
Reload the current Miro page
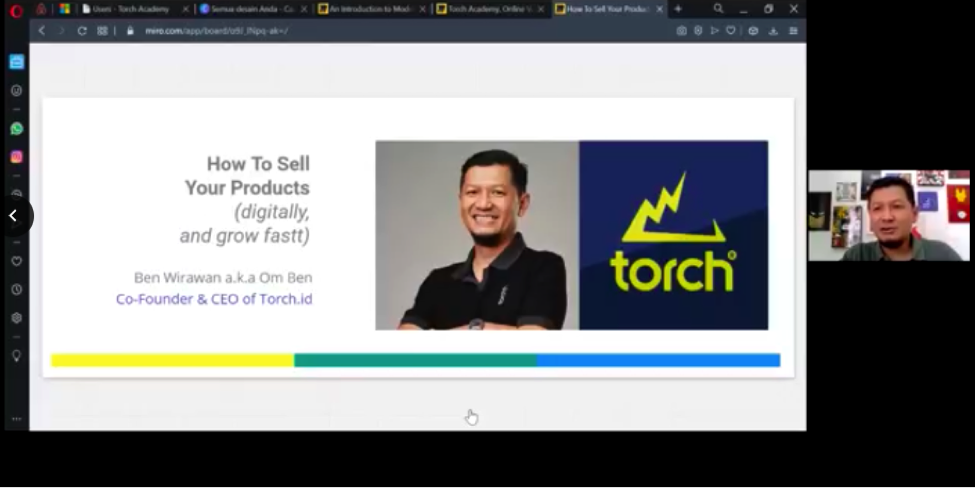point(81,30)
